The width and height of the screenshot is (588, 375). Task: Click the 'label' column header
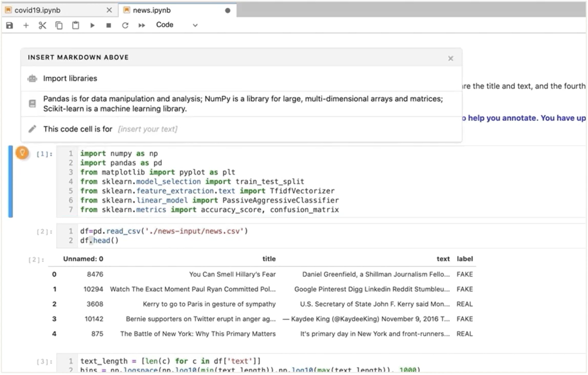[465, 259]
